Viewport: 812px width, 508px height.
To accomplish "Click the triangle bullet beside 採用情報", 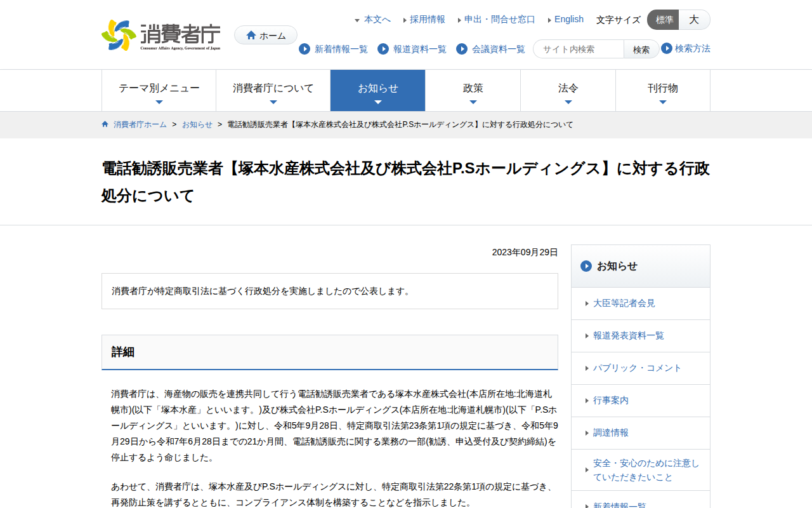I will coord(405,20).
